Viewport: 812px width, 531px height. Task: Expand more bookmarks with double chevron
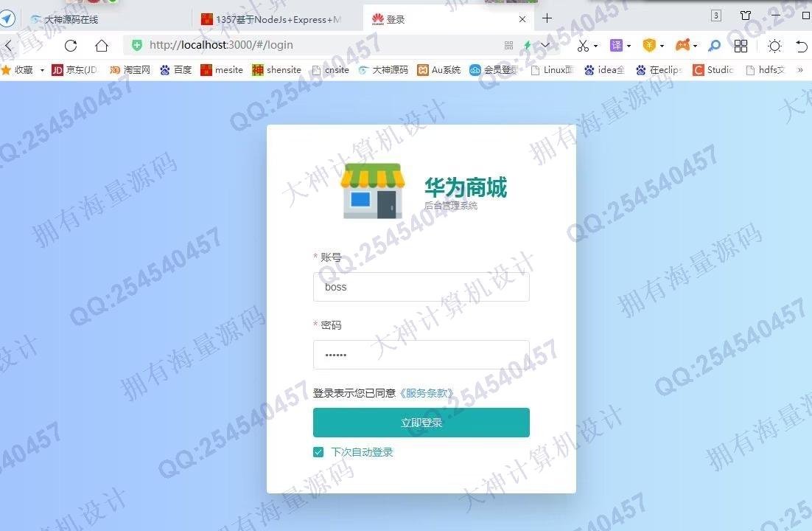point(800,70)
